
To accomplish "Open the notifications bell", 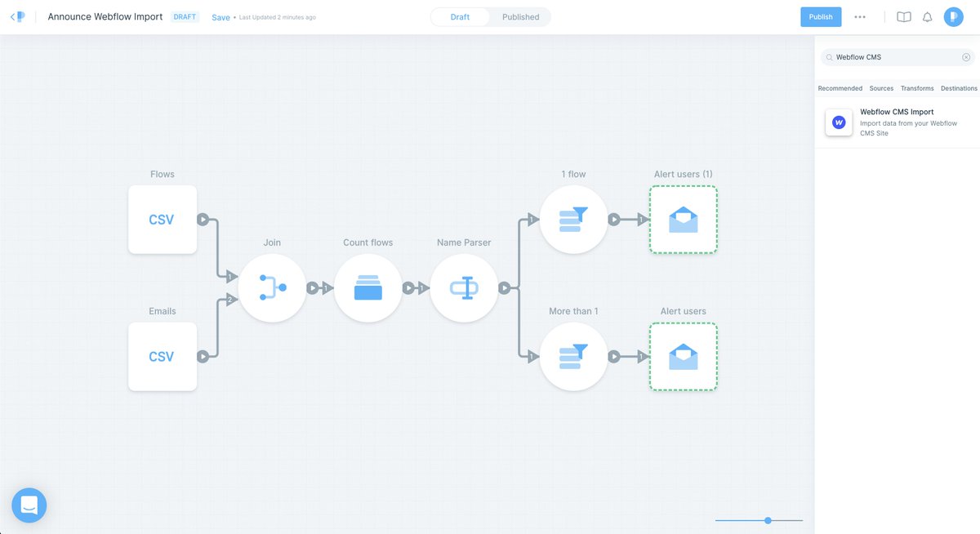I will [928, 17].
